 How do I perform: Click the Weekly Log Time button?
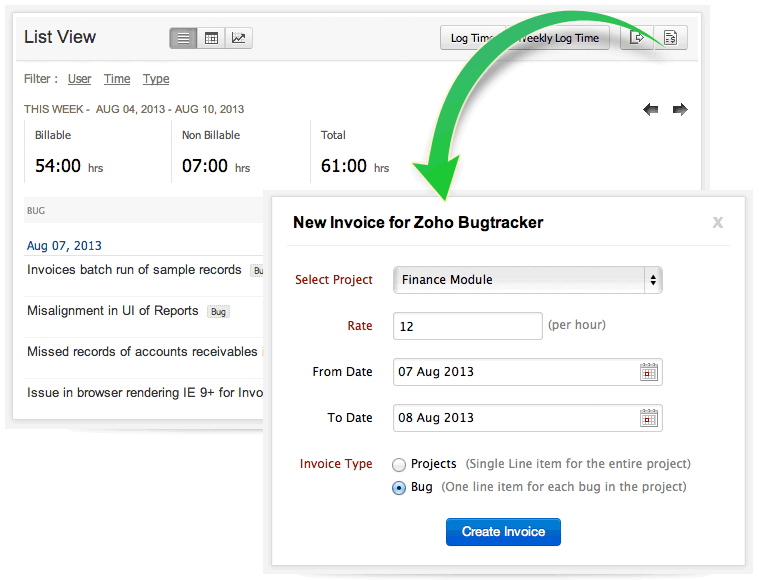pos(558,38)
